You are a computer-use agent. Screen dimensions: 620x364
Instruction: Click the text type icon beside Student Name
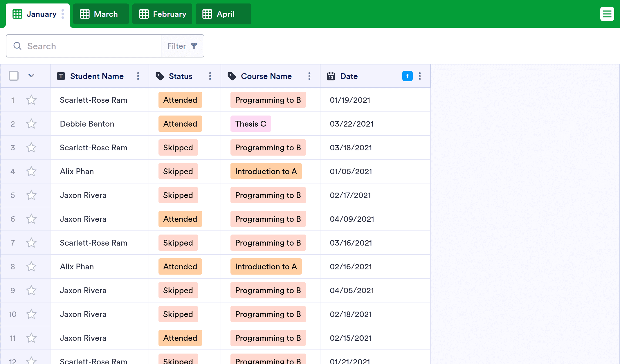61,76
